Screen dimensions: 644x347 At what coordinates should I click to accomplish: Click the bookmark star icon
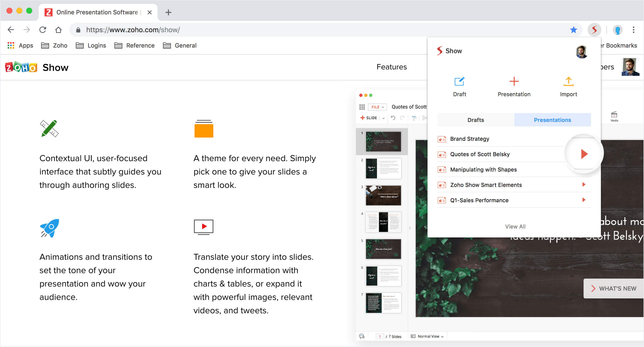[x=573, y=30]
